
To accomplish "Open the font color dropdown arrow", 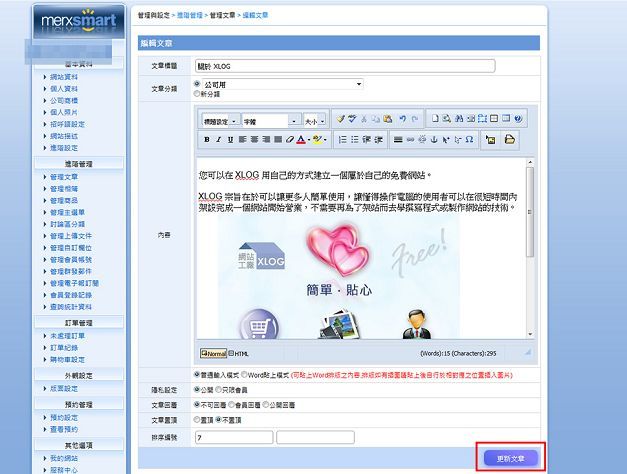I will click(309, 140).
